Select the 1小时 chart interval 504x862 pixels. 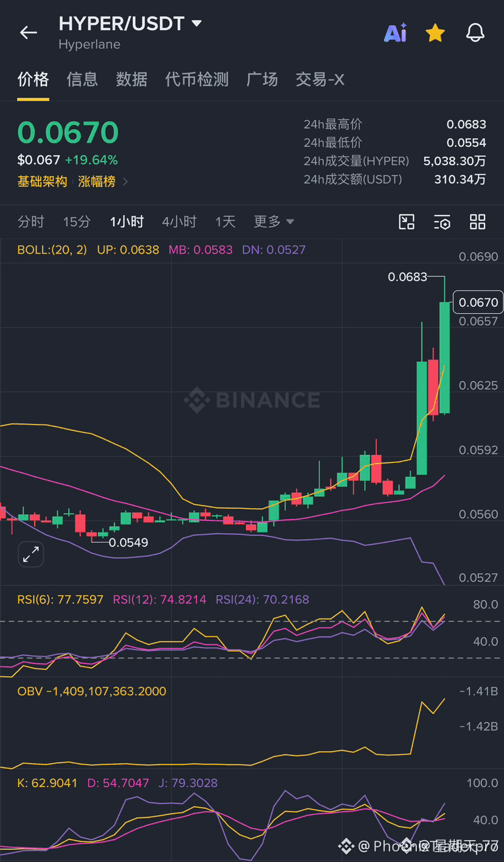coord(127,222)
